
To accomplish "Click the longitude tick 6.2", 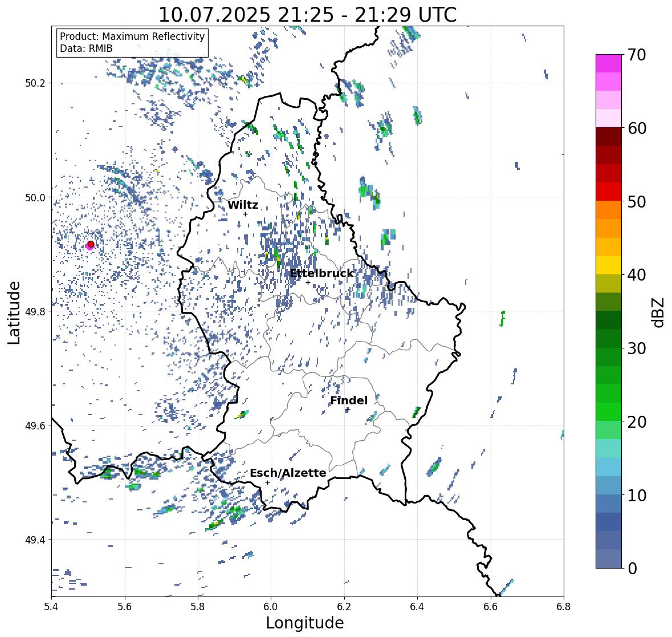I will [x=344, y=607].
